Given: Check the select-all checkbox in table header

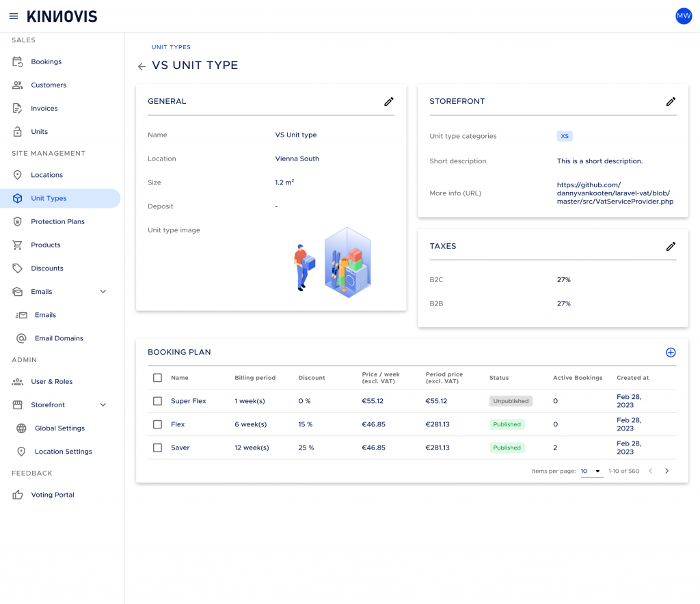Looking at the screenshot, I should tap(158, 378).
